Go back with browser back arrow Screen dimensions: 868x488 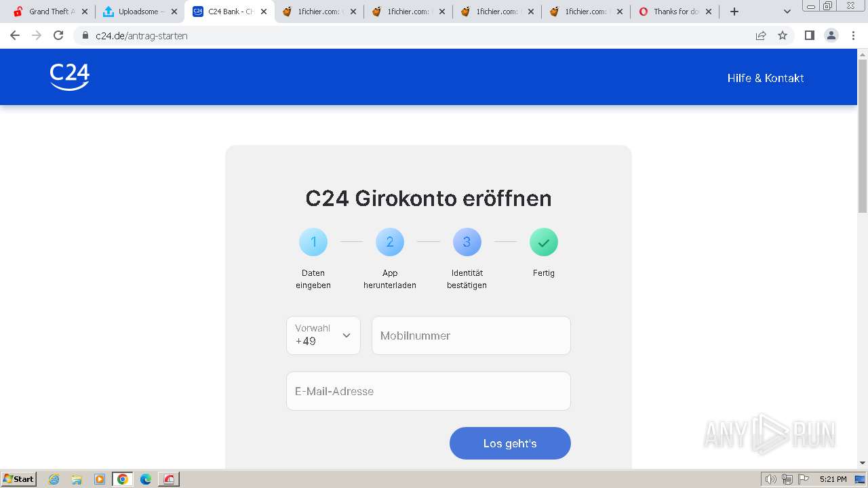point(15,35)
